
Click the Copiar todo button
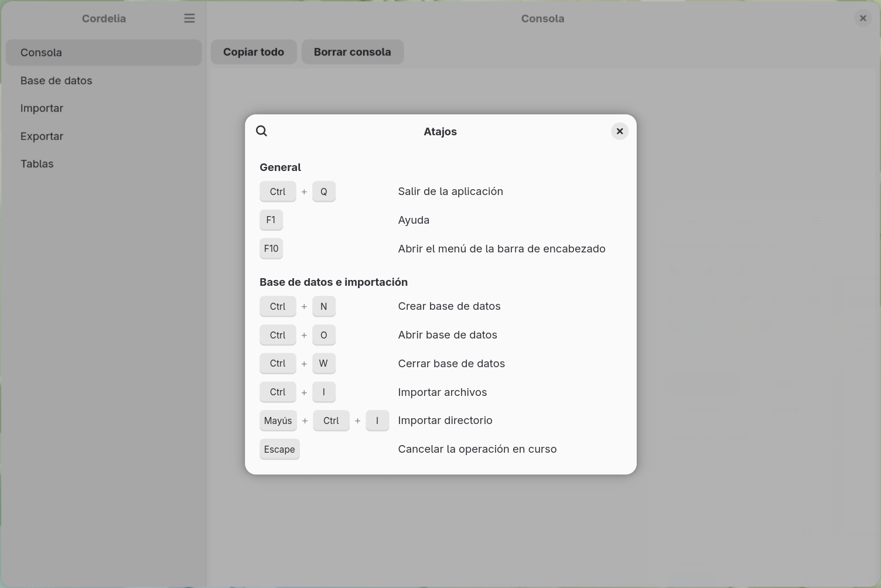254,52
